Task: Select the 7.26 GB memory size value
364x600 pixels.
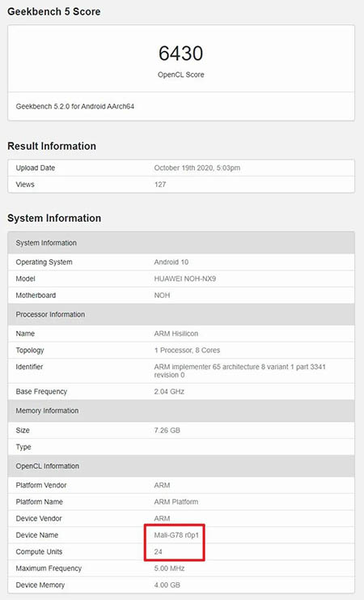Action: [x=167, y=430]
